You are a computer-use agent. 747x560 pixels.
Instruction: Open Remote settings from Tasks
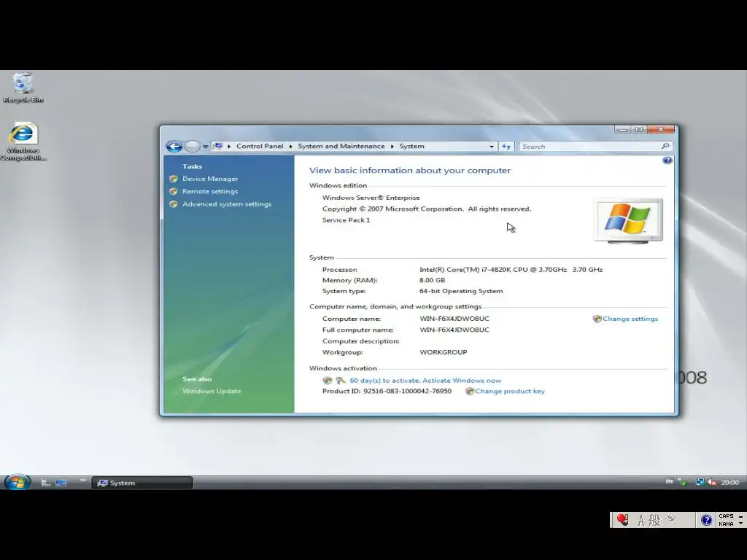pos(210,192)
